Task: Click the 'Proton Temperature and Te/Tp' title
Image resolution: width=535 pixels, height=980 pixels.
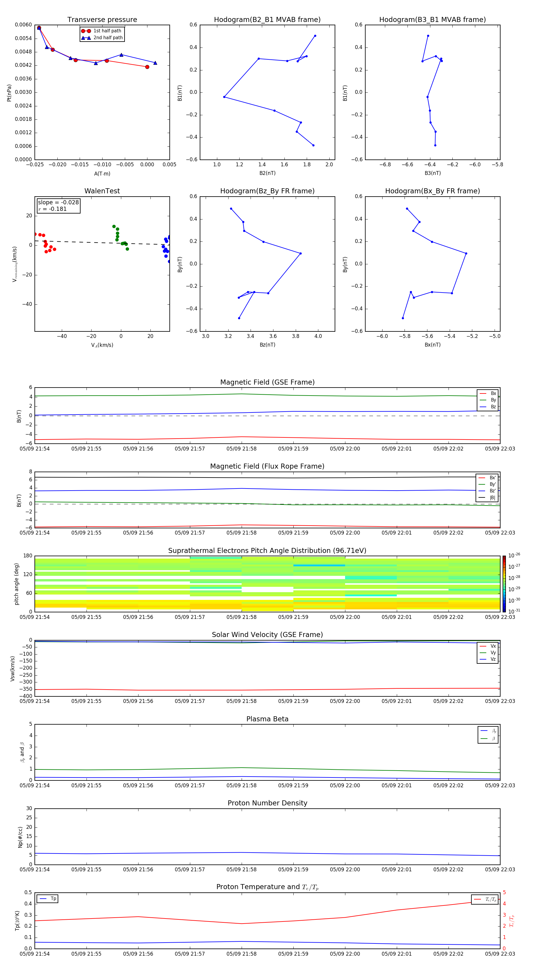Action: 267,887
